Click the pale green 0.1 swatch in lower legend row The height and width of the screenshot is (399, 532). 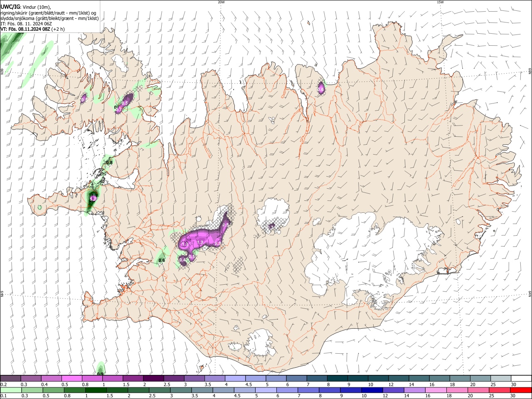10,390
